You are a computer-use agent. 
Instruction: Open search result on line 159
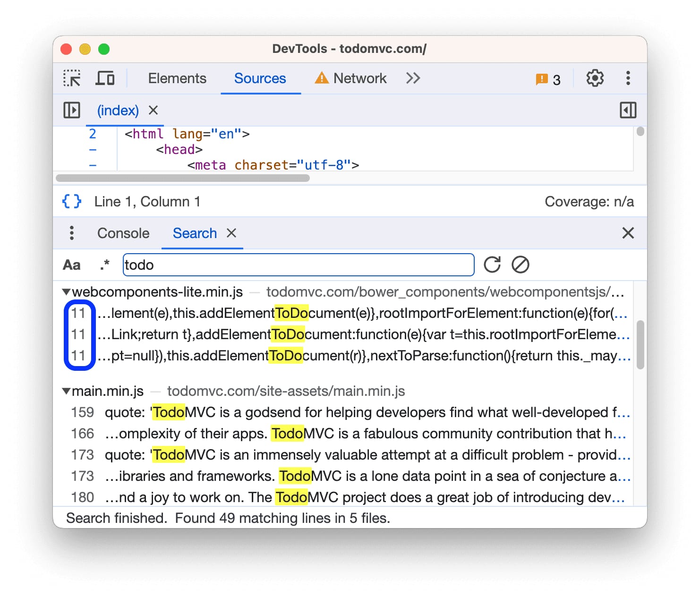(331, 413)
